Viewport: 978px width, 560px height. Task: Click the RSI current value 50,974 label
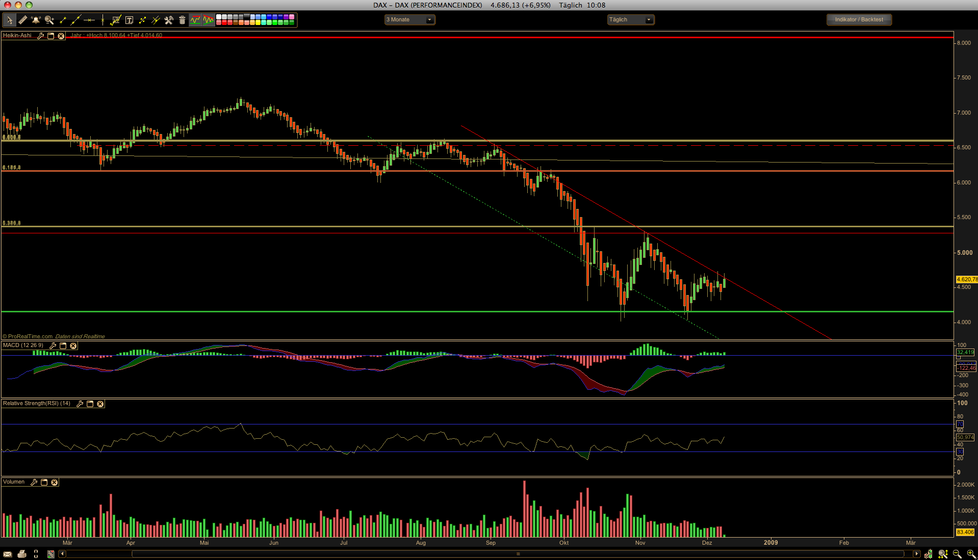click(x=965, y=437)
